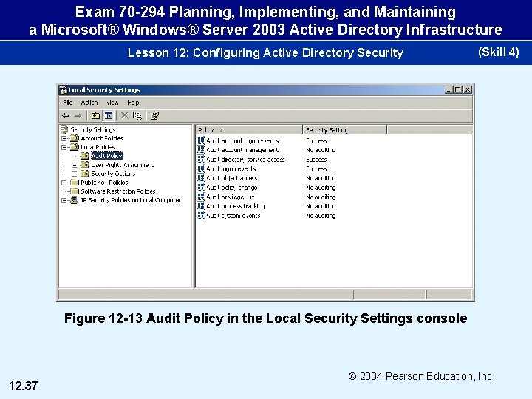
Task: Click the Back arrow toolbar icon
Action: [x=66, y=116]
